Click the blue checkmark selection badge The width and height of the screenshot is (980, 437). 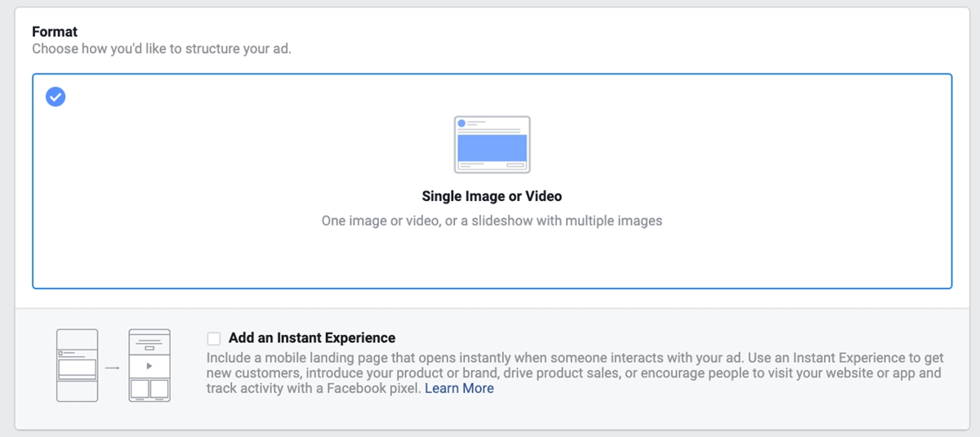pyautogui.click(x=56, y=97)
